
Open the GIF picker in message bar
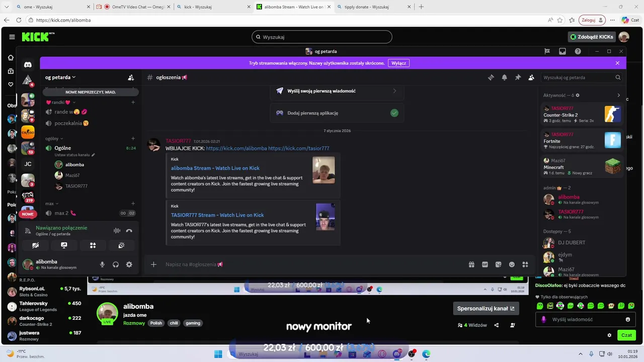pos(485,264)
